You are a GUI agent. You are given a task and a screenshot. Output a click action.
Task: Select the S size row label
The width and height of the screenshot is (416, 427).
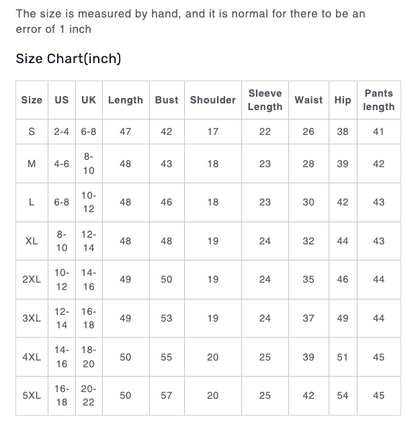point(32,131)
